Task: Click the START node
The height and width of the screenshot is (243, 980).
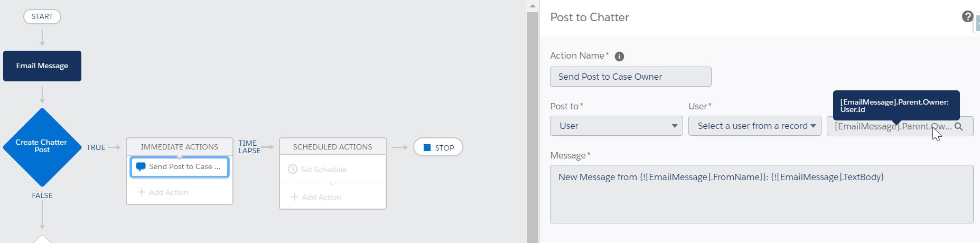Action: tap(42, 16)
